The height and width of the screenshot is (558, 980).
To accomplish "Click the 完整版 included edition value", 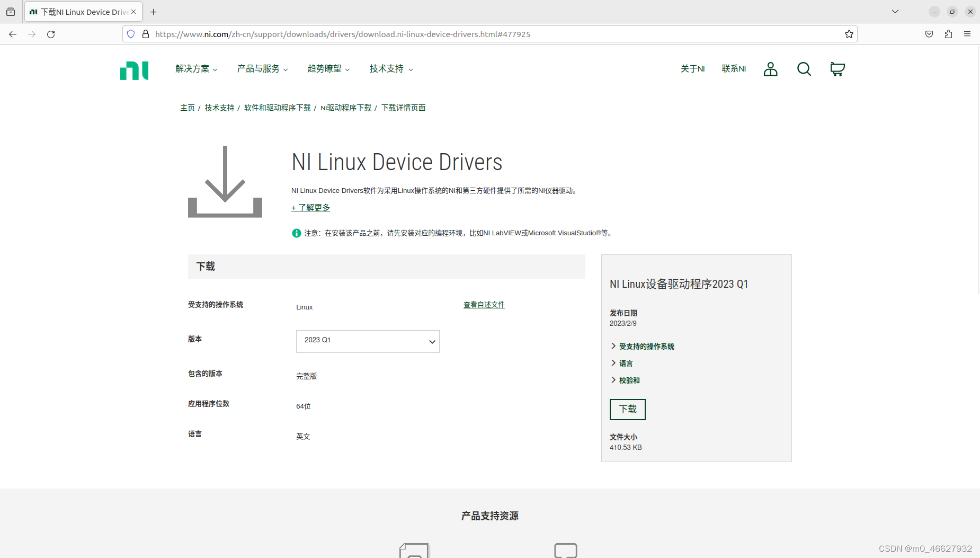I will (x=306, y=376).
